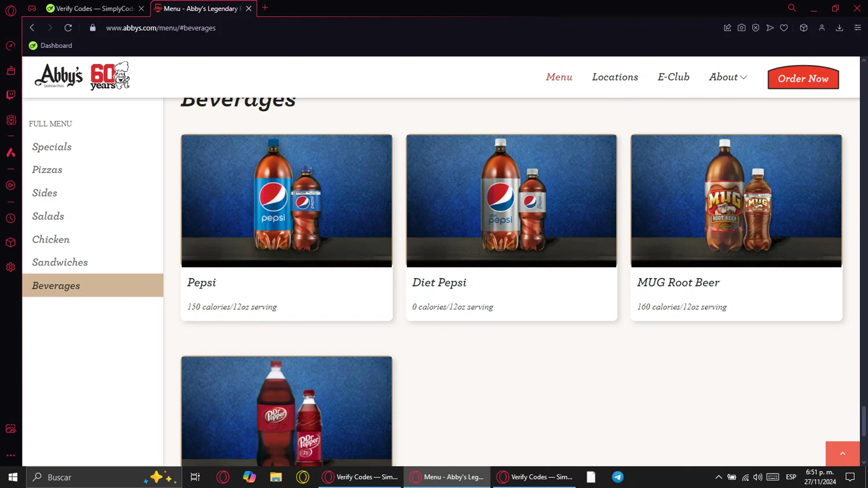
Task: Click the chip-shaped icon in the sidebar
Action: [x=10, y=120]
